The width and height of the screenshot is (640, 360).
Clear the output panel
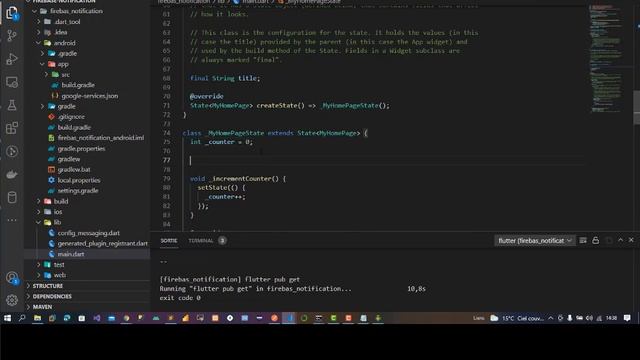click(583, 240)
